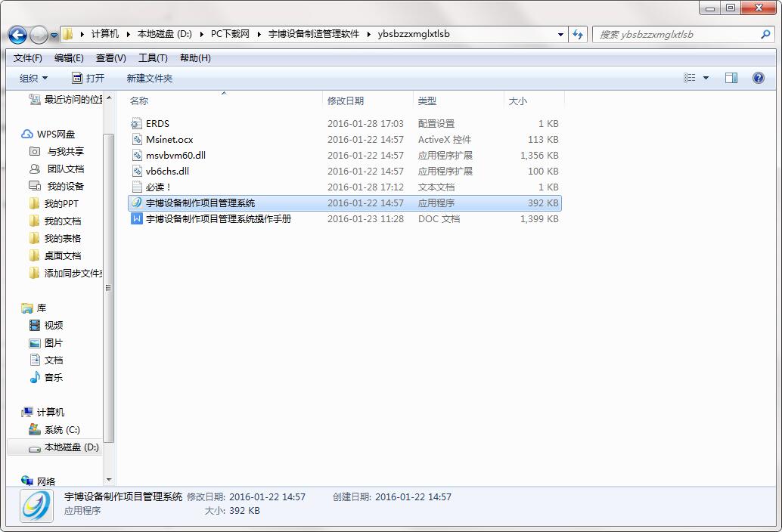Open the 添加同步文件夹 item
Image resolution: width=782 pixels, height=532 pixels.
[x=66, y=274]
